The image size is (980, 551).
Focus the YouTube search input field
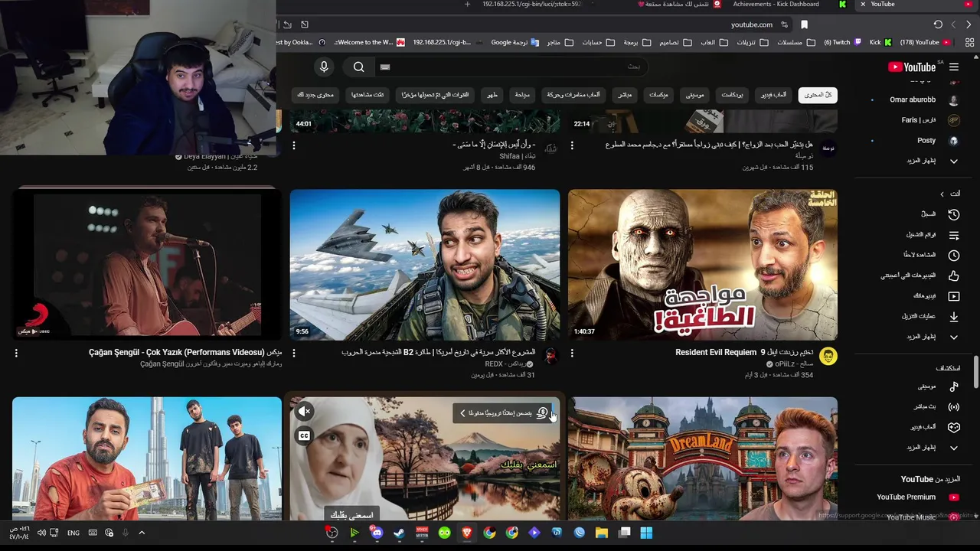coord(509,67)
